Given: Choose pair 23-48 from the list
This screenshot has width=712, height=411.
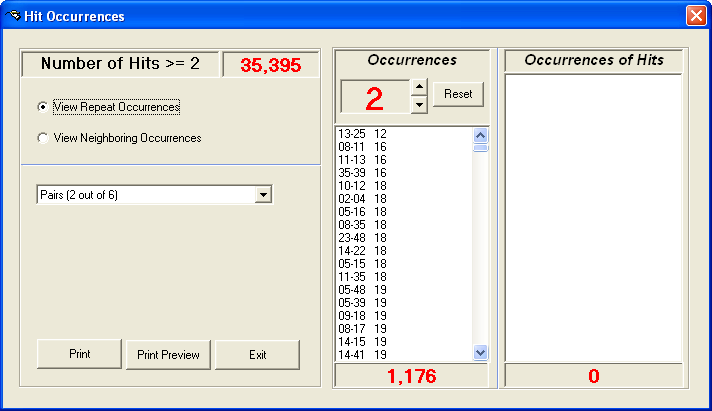Looking at the screenshot, I should click(x=362, y=237).
